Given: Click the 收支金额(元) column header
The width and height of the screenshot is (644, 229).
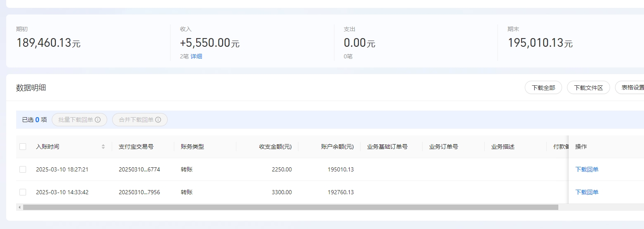Looking at the screenshot, I should [275, 147].
